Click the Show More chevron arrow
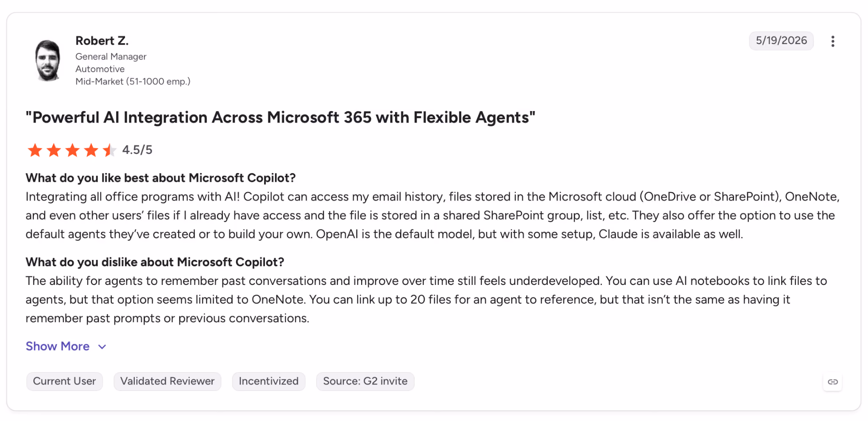The height and width of the screenshot is (421, 868). point(102,347)
